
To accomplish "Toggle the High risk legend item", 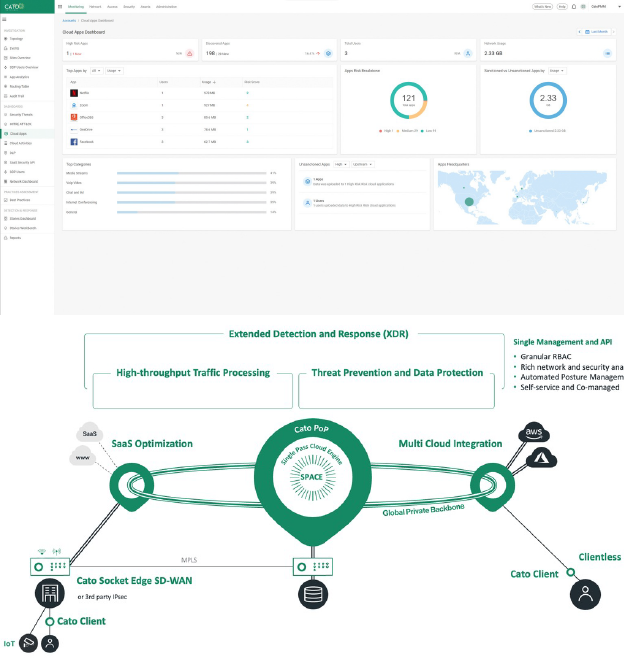I will point(386,131).
